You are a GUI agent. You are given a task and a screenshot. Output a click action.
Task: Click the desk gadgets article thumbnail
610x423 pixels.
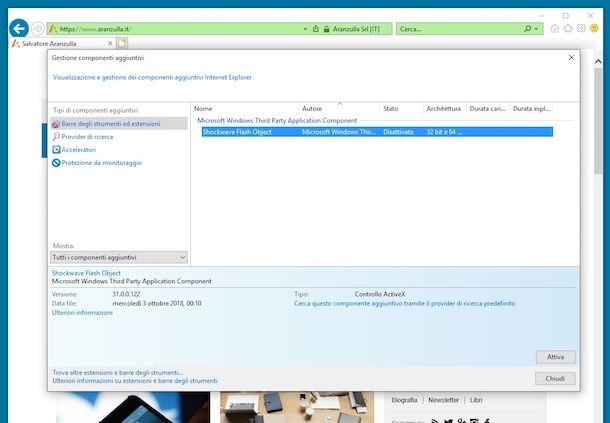point(297,407)
